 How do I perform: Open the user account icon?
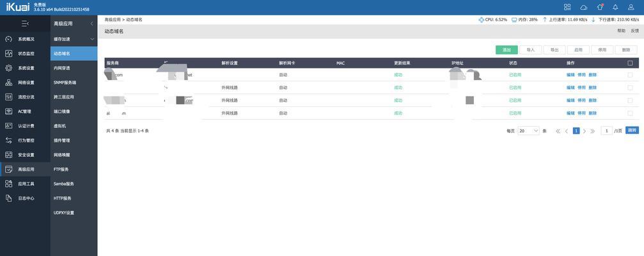[631, 7]
